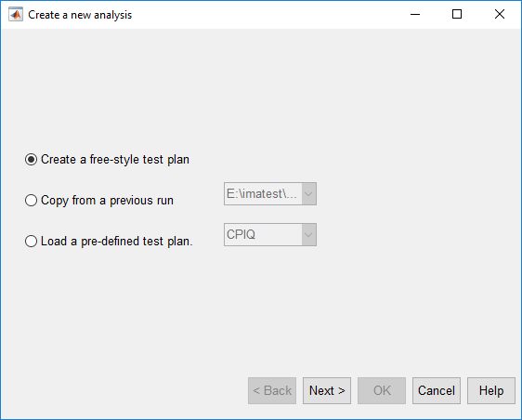Open the CPIQ test plan dropdown
This screenshot has width=522, height=420.
coord(270,234)
